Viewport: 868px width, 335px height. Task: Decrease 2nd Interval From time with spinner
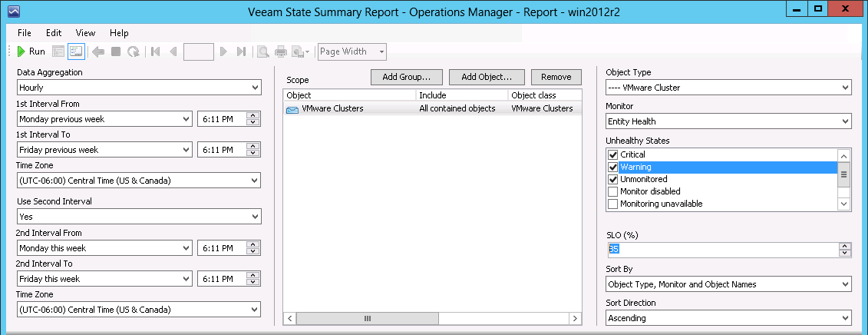tap(253, 252)
